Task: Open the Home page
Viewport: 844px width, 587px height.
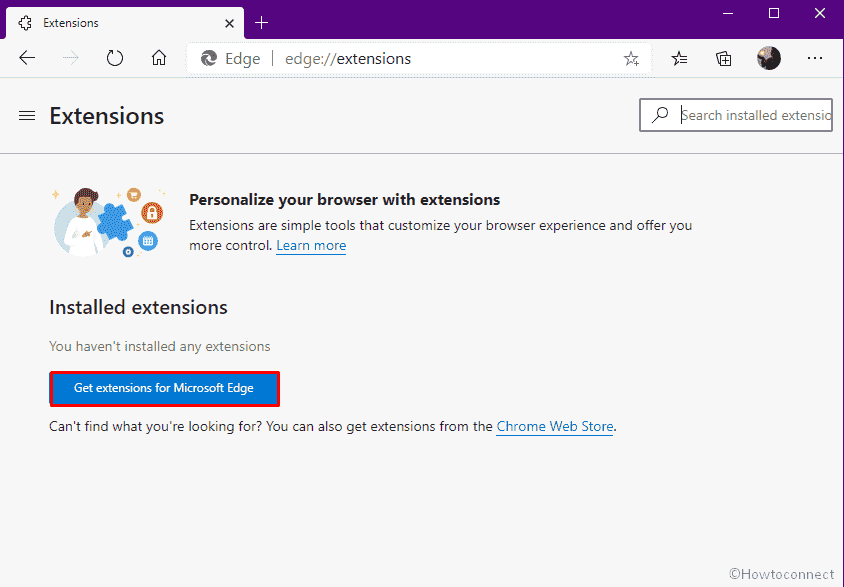Action: point(159,58)
